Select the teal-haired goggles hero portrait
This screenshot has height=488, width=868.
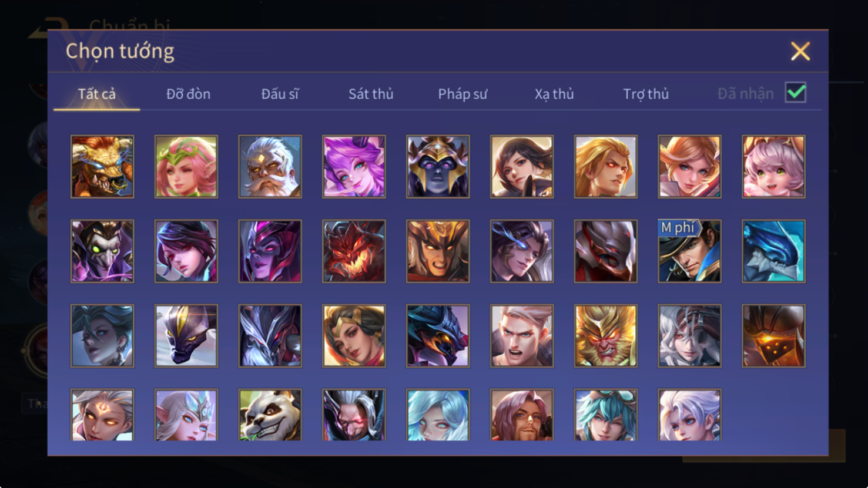tap(606, 415)
